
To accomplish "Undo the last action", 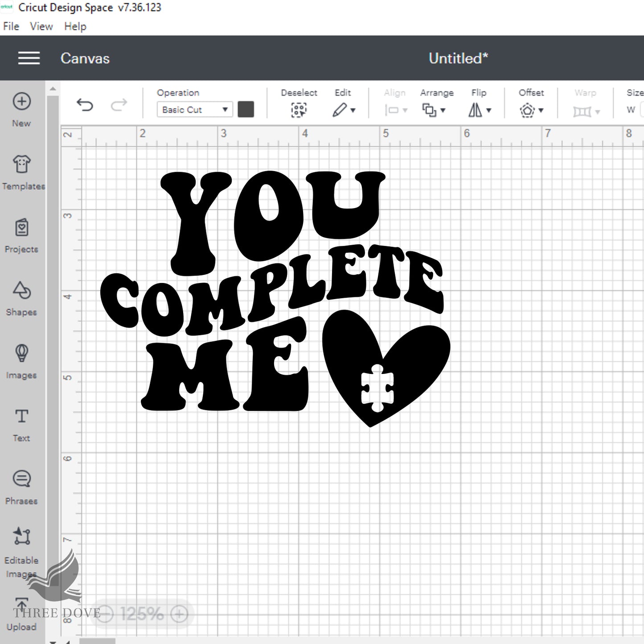I will point(85,105).
